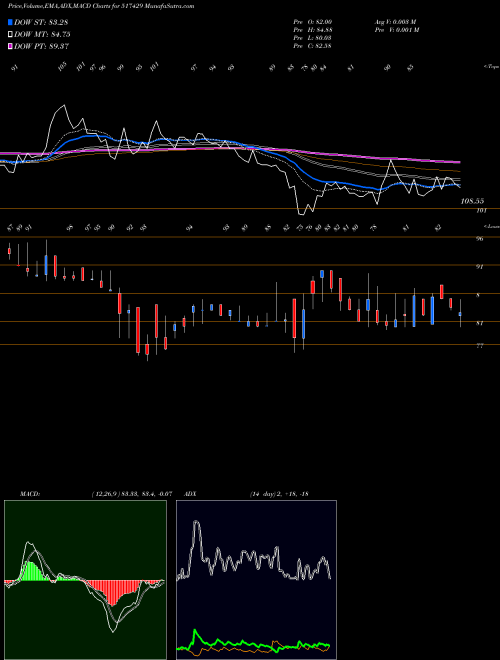Open the ADX indicator chart panel

pos(256,580)
